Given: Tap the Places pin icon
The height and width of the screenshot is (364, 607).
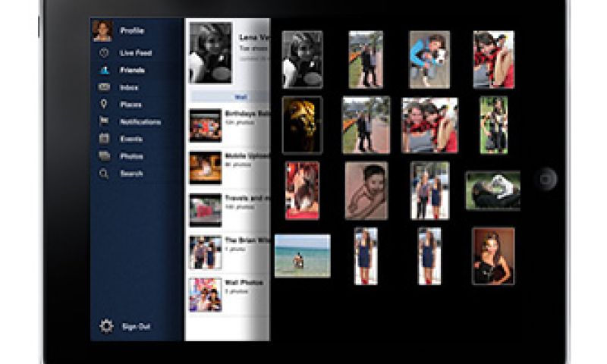Looking at the screenshot, I should [x=104, y=105].
